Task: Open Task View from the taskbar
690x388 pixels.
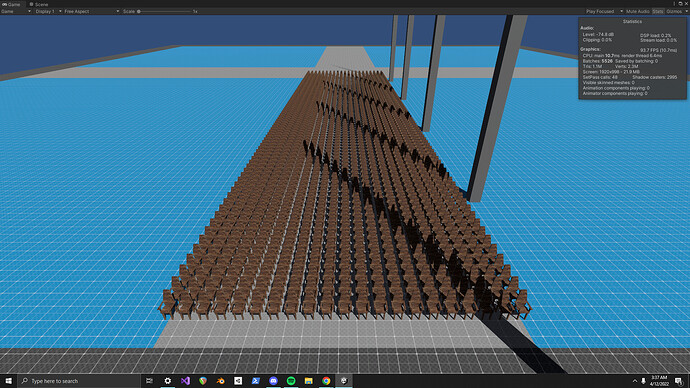Action: [x=150, y=381]
